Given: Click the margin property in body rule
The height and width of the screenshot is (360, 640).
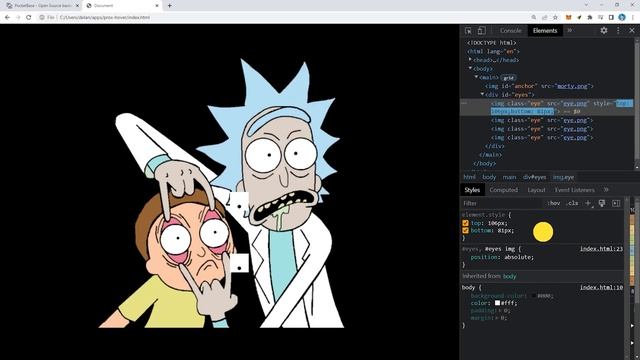Looking at the screenshot, I should tap(481, 318).
